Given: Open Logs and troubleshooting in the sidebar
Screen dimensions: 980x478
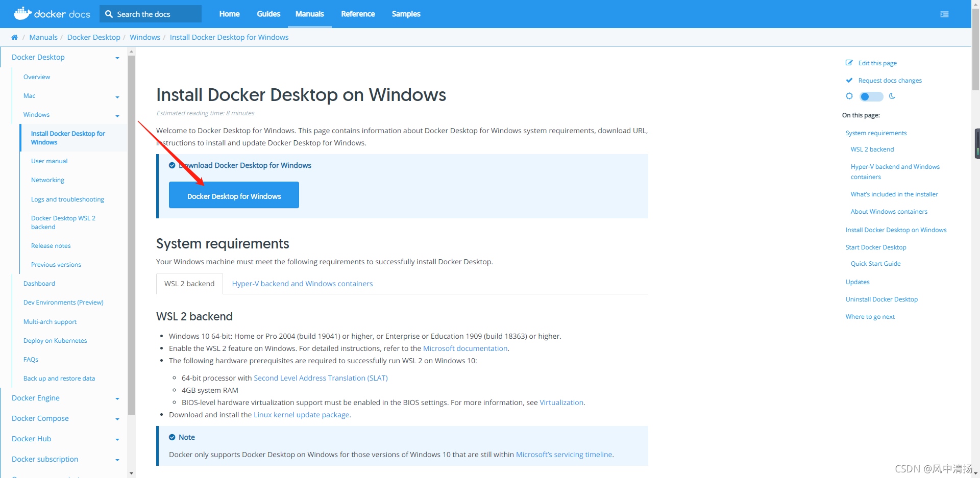Looking at the screenshot, I should pos(67,199).
